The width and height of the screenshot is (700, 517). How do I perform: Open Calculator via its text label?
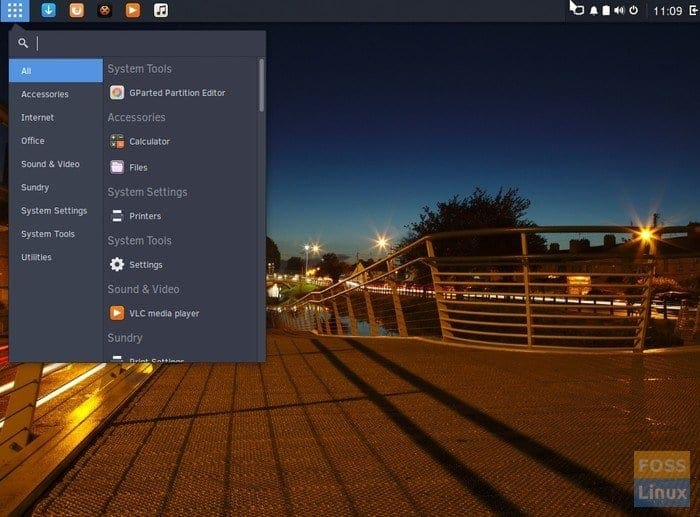pos(150,142)
